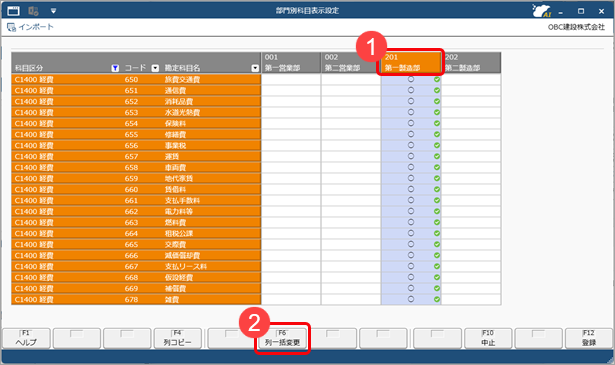Click green check icon in code 669 row
Viewport: 615px width, 365px height.
point(437,288)
